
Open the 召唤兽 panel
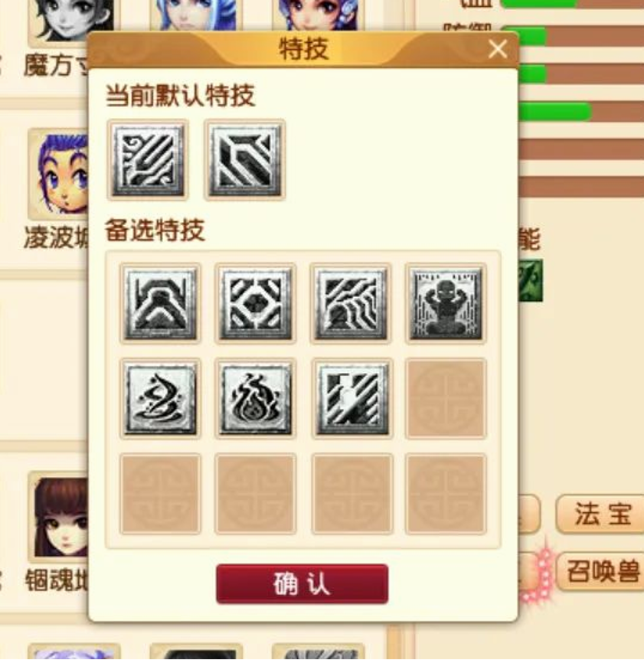(x=601, y=571)
